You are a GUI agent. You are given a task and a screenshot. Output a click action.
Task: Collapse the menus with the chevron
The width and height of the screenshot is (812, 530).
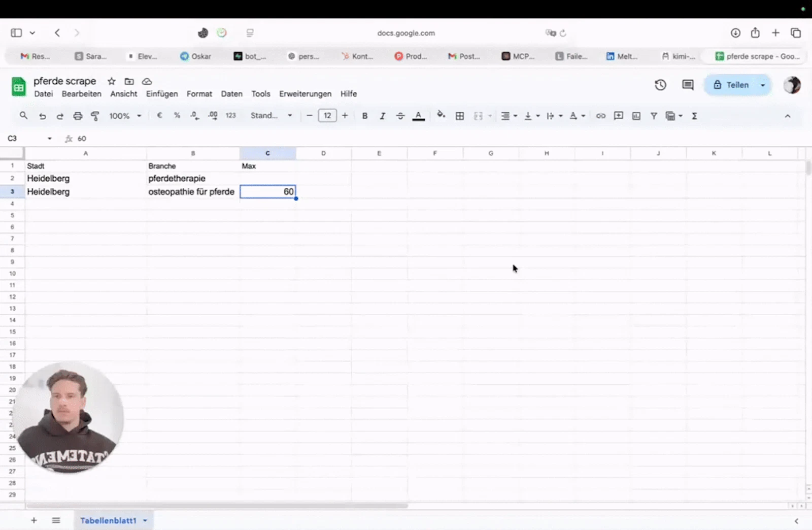[787, 116]
